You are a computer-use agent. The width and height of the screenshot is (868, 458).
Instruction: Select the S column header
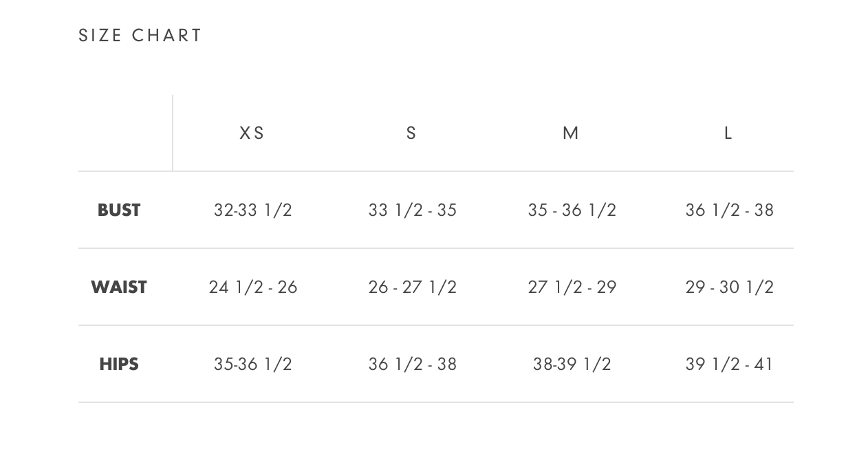pyautogui.click(x=411, y=133)
